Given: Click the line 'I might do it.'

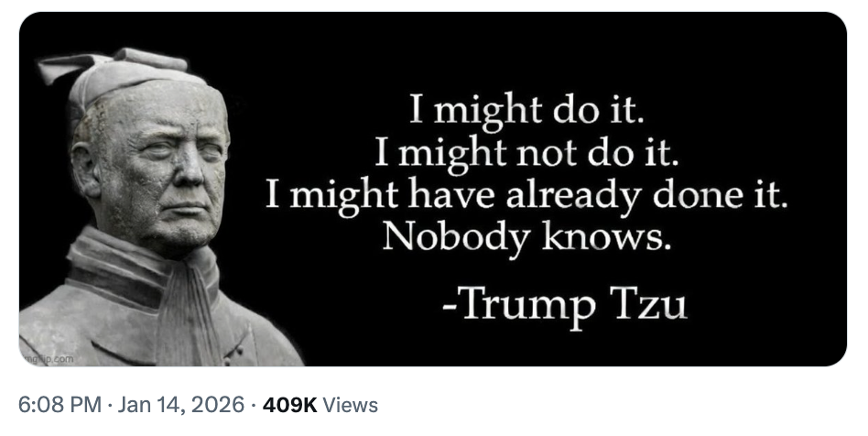Looking at the screenshot, I should (527, 111).
